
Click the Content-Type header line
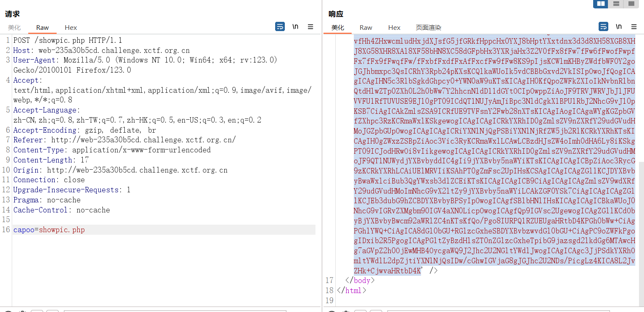(x=112, y=150)
